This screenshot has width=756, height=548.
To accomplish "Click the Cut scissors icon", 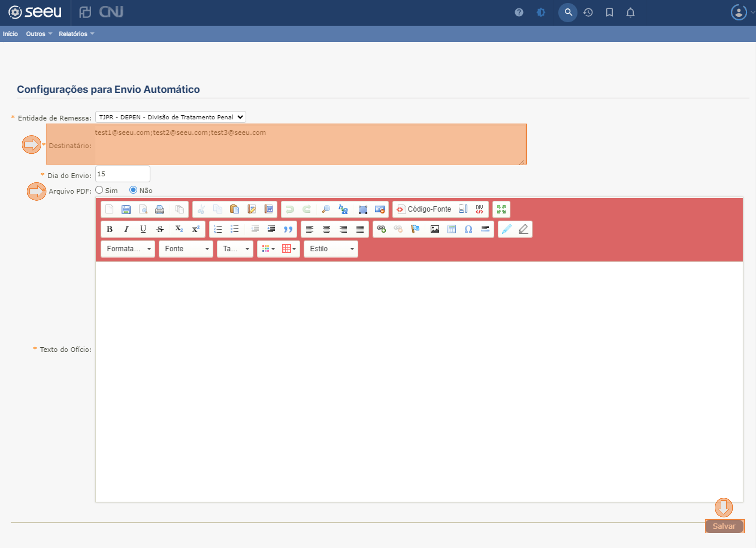I will (x=201, y=209).
